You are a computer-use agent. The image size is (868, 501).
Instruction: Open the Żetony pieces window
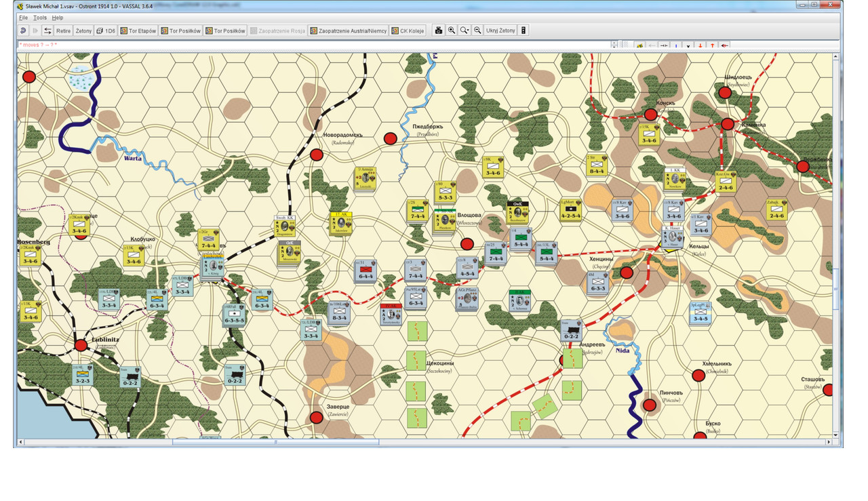pos(84,31)
